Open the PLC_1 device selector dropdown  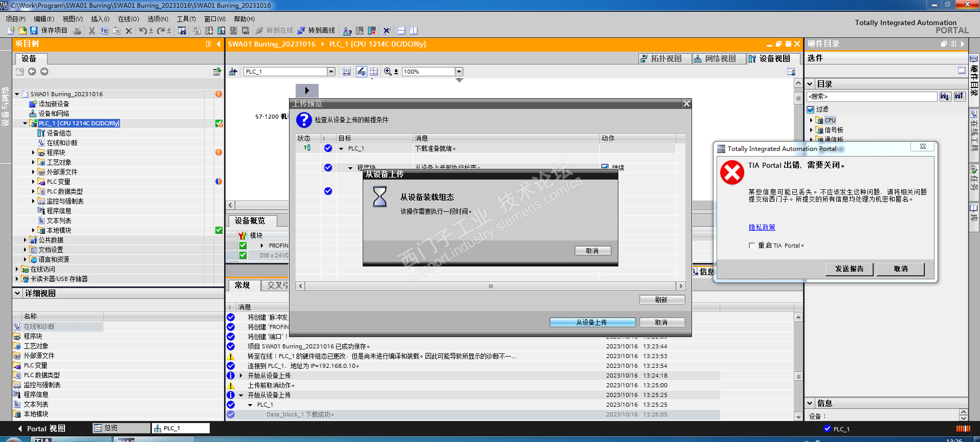331,72
